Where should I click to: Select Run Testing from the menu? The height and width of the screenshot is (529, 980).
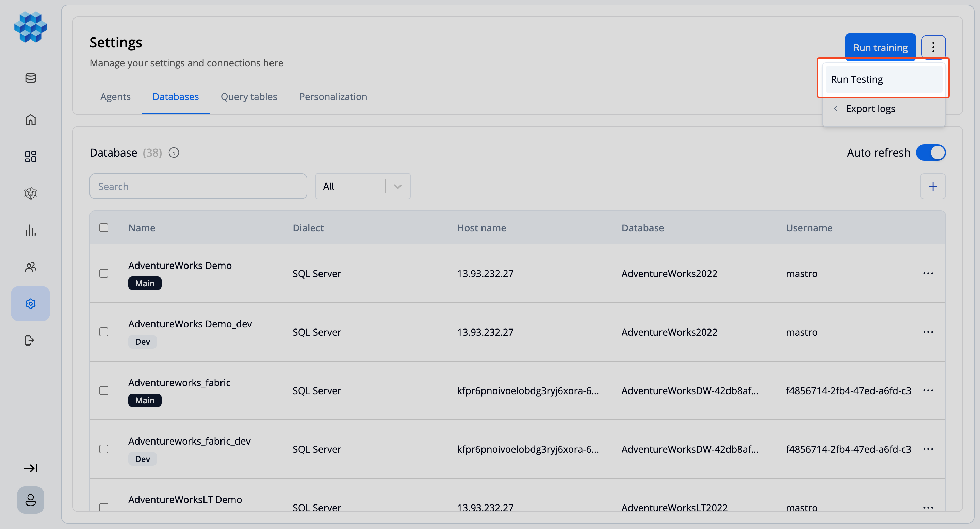tap(884, 79)
